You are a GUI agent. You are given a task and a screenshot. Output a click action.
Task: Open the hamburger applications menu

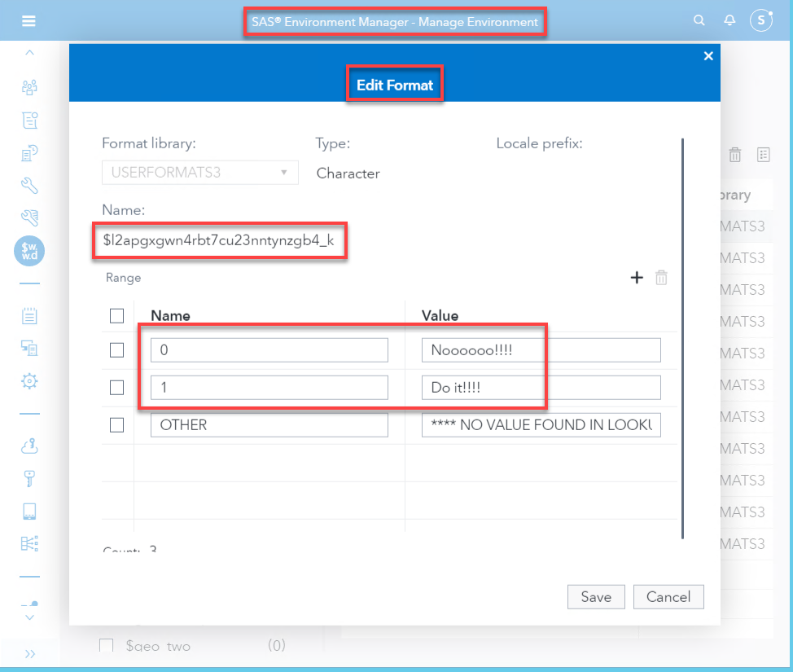click(28, 20)
